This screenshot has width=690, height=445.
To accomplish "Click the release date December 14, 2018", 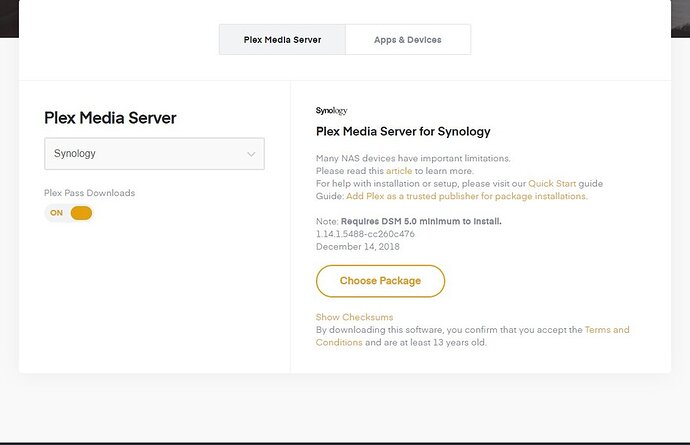I will (x=358, y=246).
